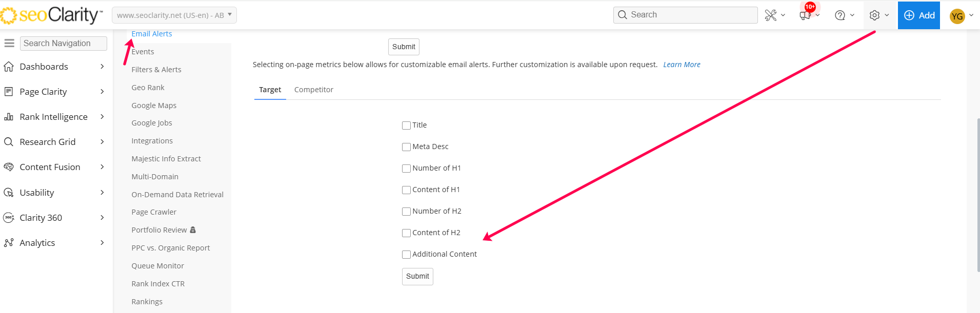Open notifications megaphone icon with 10+ badge
The width and height of the screenshot is (980, 313).
click(x=805, y=15)
